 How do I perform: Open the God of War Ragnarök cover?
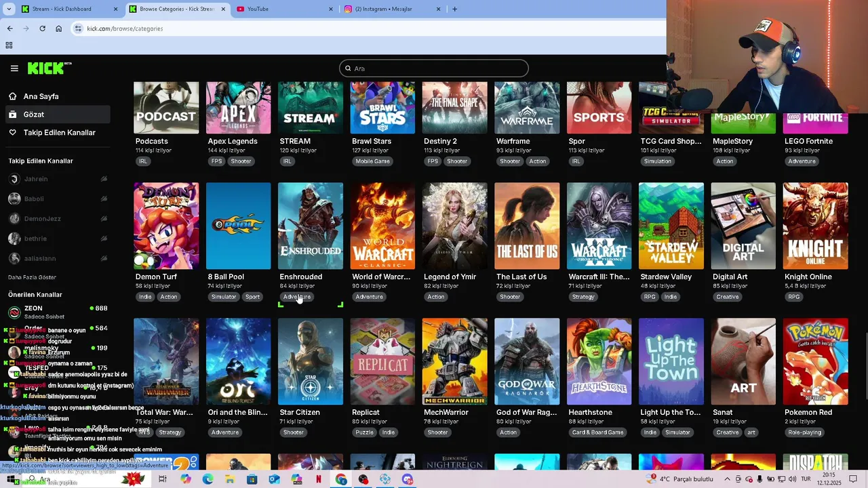(x=527, y=361)
